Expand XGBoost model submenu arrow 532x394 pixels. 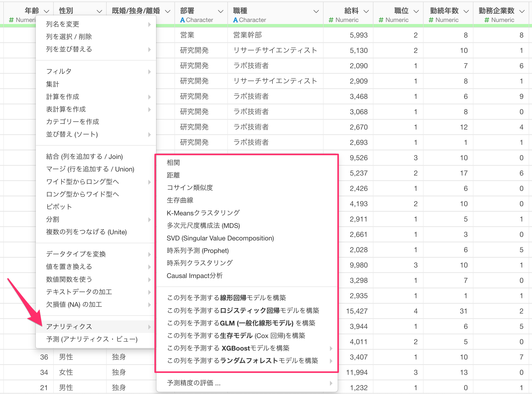click(331, 348)
